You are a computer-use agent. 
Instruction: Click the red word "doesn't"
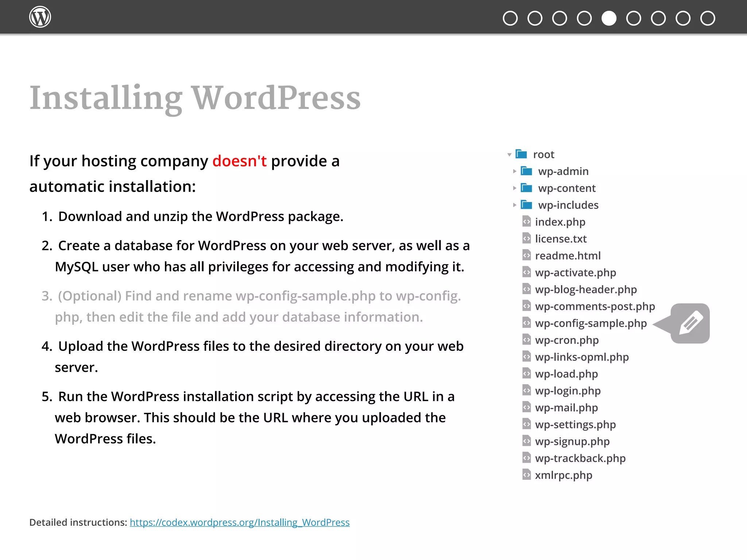tap(239, 161)
